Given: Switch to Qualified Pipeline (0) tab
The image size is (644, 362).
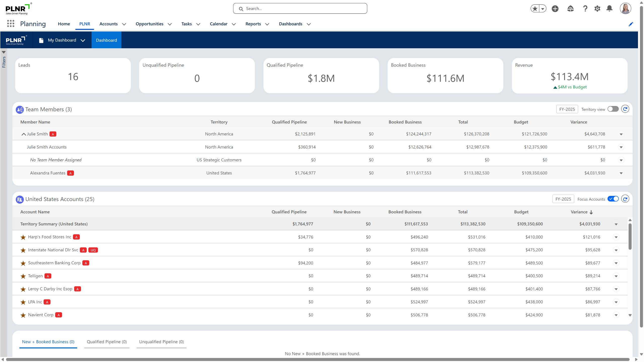Looking at the screenshot, I should coord(107,342).
